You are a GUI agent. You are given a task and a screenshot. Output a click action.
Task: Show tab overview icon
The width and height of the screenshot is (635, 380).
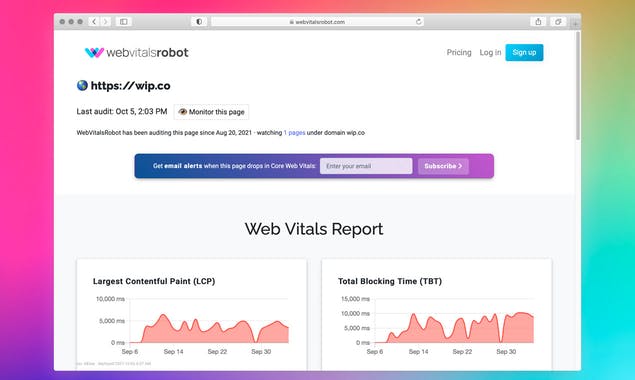point(558,21)
